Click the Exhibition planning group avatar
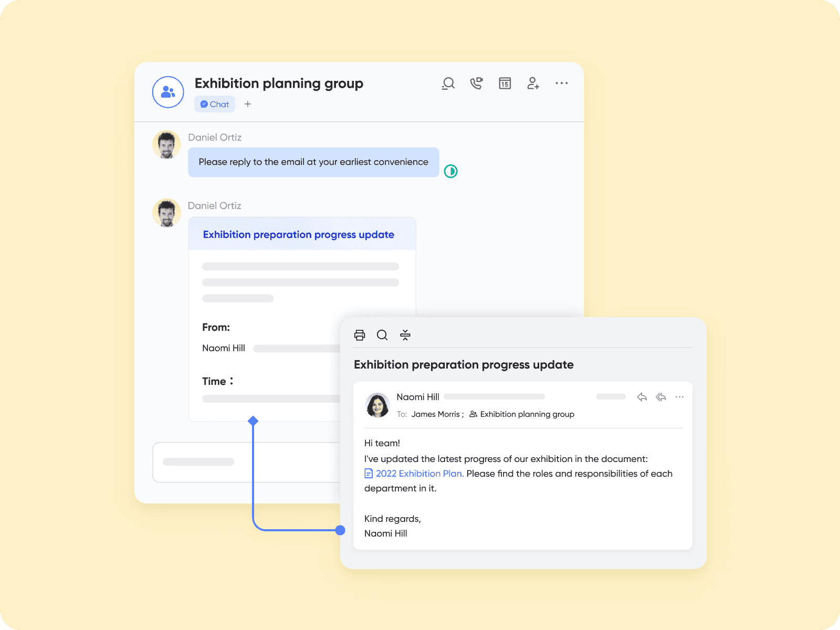The height and width of the screenshot is (630, 840). (x=167, y=92)
